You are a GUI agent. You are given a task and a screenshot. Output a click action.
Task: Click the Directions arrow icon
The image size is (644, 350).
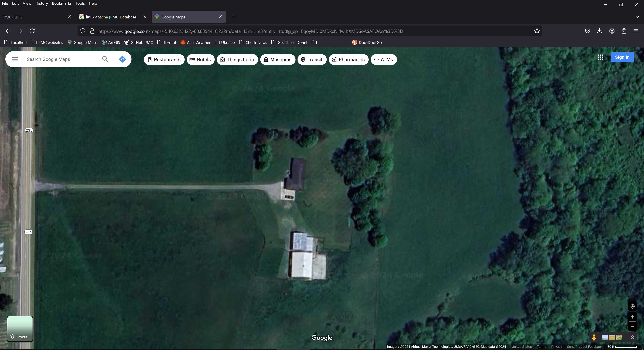(122, 59)
